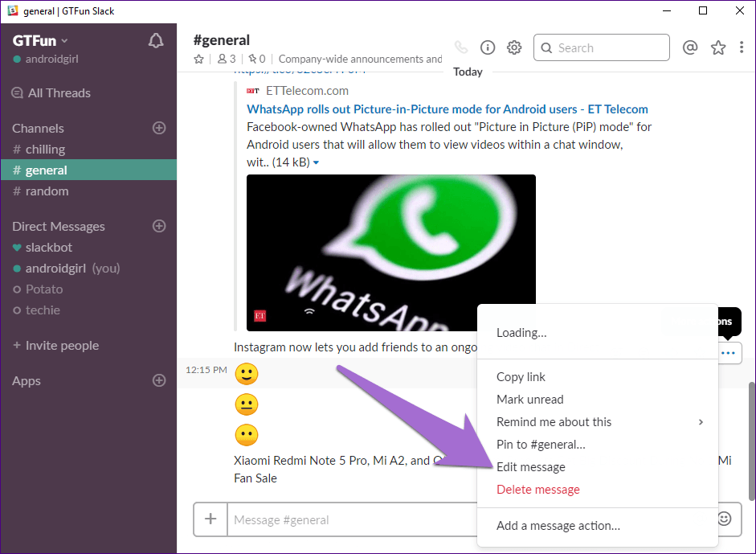Open notifications bell in sidebar
This screenshot has height=554, width=756.
point(155,40)
